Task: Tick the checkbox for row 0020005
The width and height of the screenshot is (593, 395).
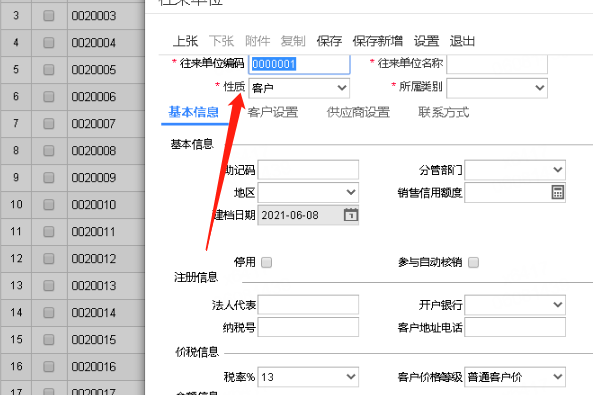Action: pos(48,70)
